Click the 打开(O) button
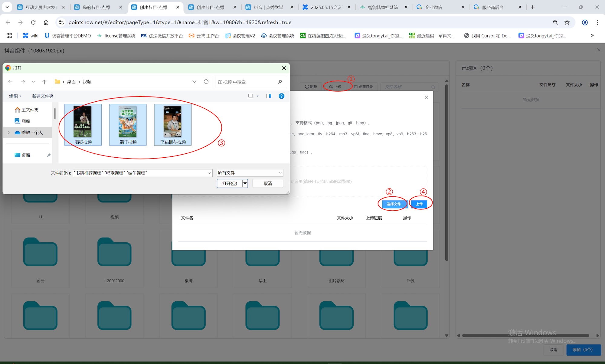This screenshot has height=364, width=605. coord(230,183)
